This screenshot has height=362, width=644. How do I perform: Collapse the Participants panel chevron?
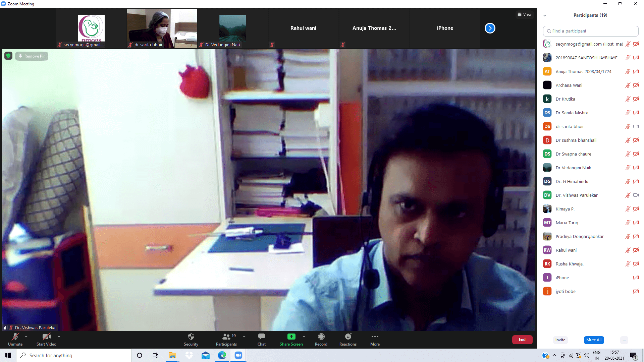pos(545,15)
